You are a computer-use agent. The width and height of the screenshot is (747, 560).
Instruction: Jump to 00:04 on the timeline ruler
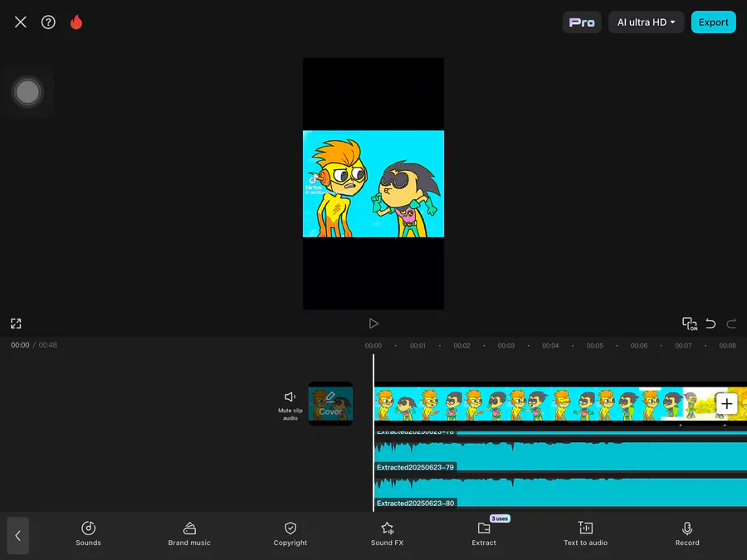pos(550,346)
